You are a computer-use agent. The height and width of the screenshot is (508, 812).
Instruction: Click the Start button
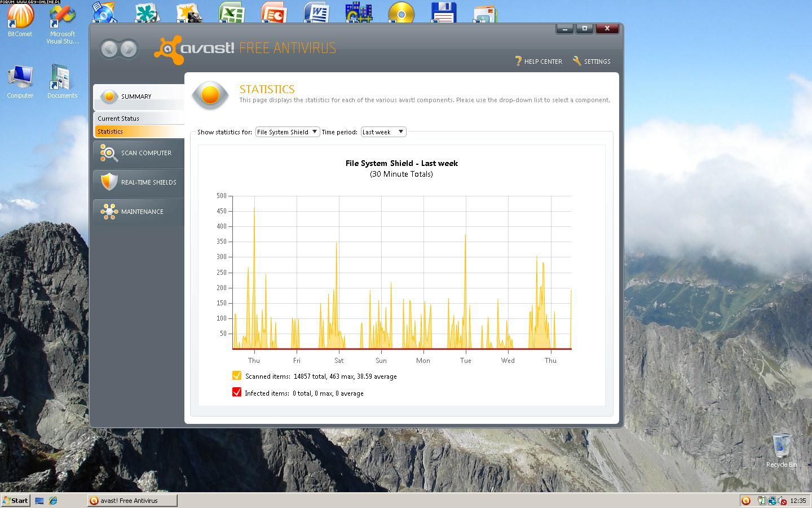16,500
